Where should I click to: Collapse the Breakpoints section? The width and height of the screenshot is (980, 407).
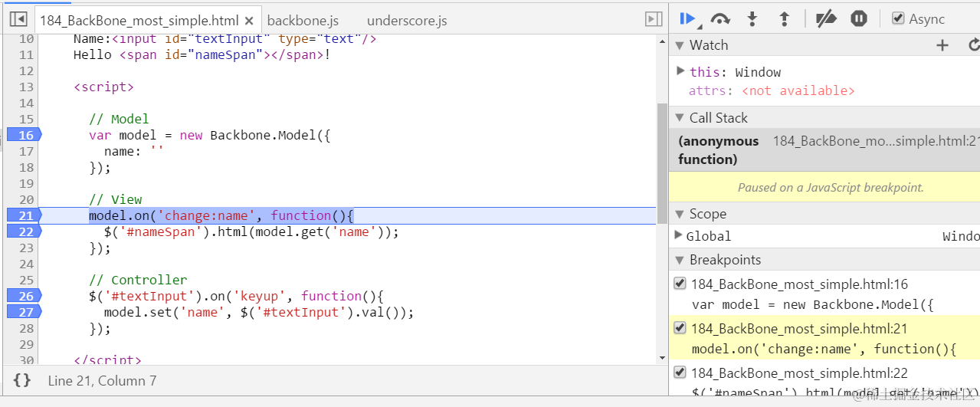(679, 261)
